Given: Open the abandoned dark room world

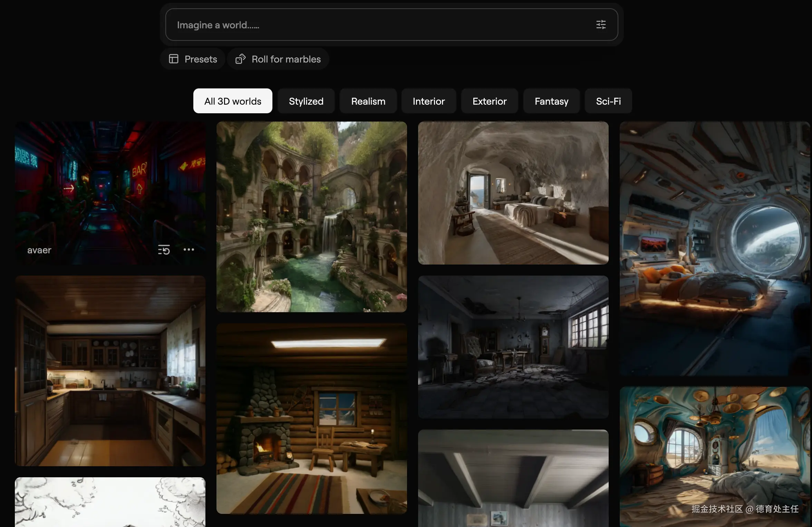Looking at the screenshot, I should pos(513,347).
